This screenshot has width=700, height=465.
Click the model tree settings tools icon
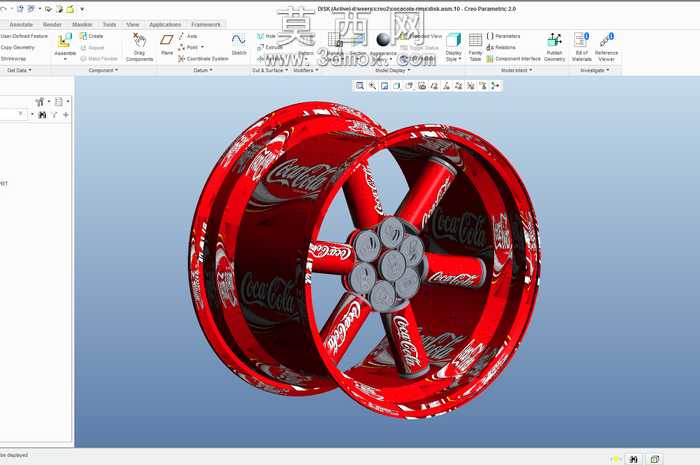point(40,102)
